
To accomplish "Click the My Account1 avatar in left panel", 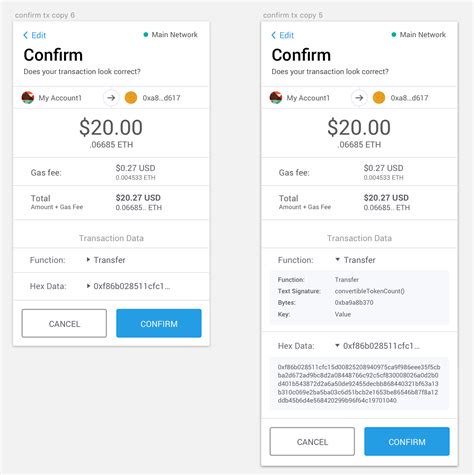I will (x=28, y=98).
